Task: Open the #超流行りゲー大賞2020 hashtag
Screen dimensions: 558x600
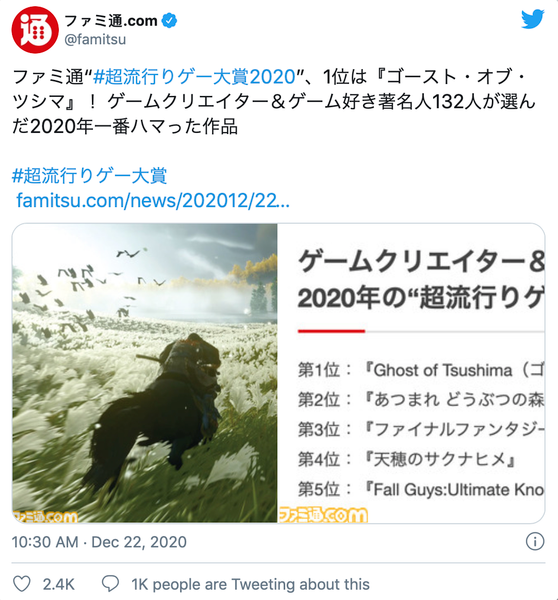Action: click(x=194, y=77)
